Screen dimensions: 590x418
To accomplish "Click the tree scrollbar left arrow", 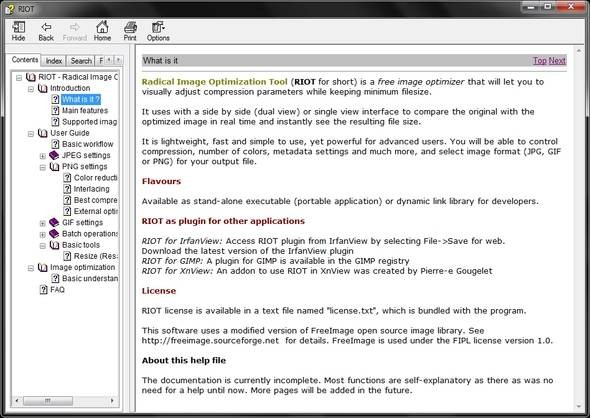I will [17, 401].
